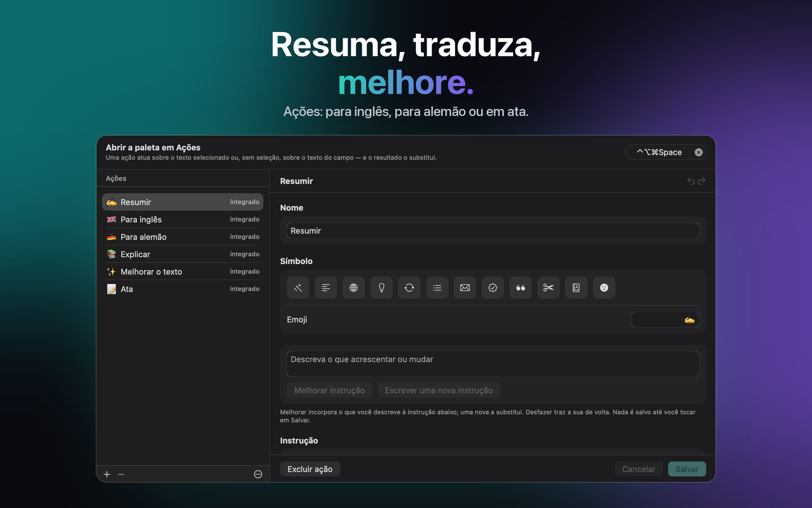
Task: Choose the quotation marks symbol
Action: click(521, 288)
